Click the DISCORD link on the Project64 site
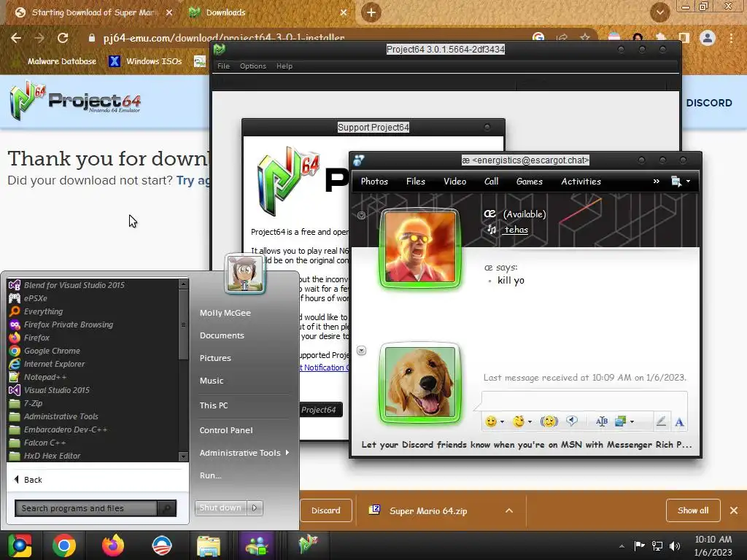The width and height of the screenshot is (747, 560). (x=709, y=103)
